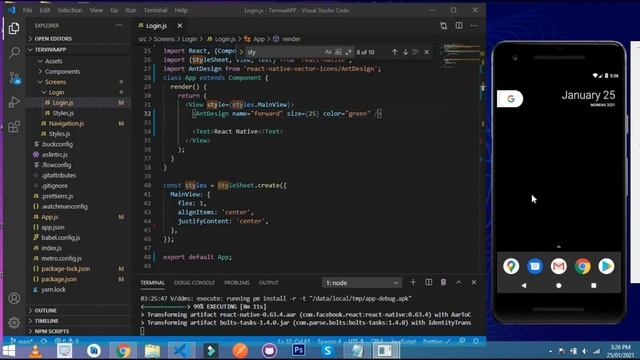Viewport: 640px width, 360px height.
Task: Select the Terminal panel tab
Action: [153, 283]
